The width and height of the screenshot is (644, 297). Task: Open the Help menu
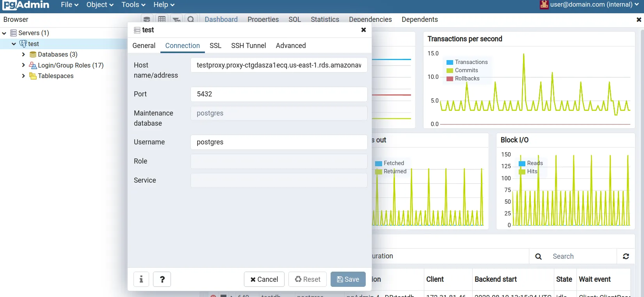(164, 5)
